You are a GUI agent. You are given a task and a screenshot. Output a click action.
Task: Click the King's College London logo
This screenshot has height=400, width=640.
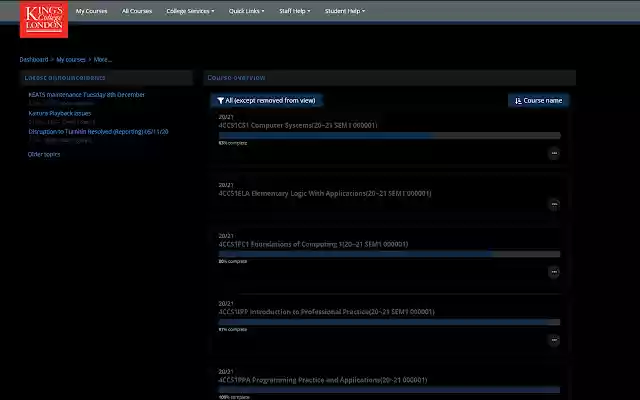44,20
